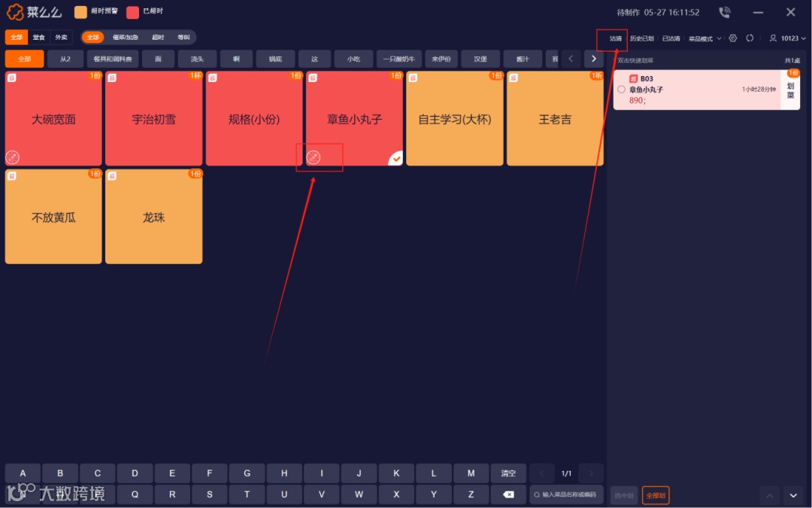Select the 面 category tab
The height and width of the screenshot is (508, 812).
(158, 59)
